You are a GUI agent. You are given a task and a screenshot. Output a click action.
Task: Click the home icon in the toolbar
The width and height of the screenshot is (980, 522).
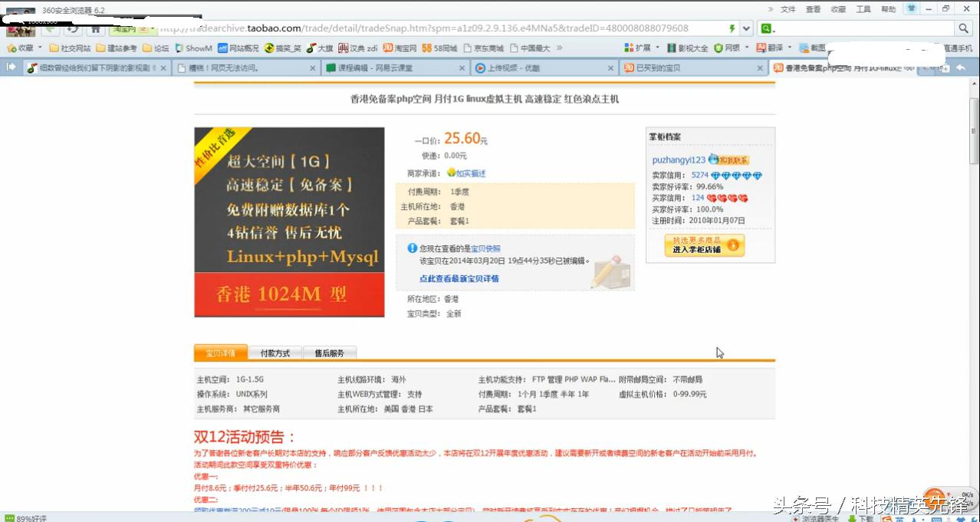click(96, 28)
